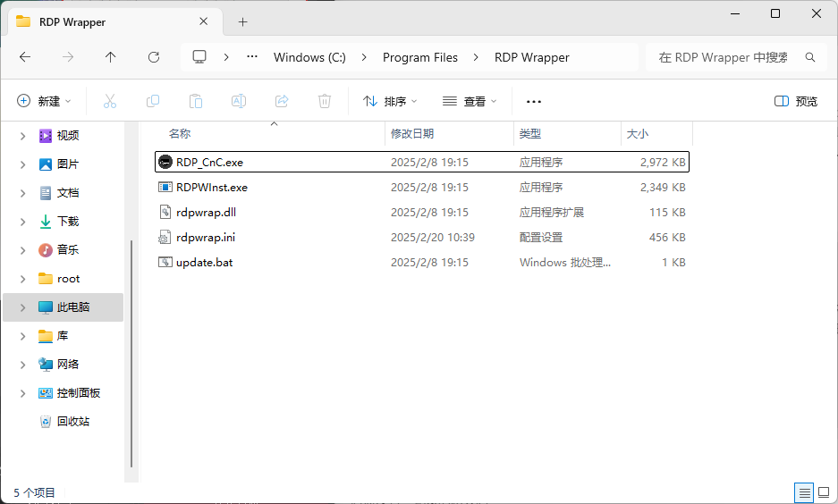The image size is (838, 504).
Task: Select the RDP Wrapper tab
Action: tap(114, 21)
